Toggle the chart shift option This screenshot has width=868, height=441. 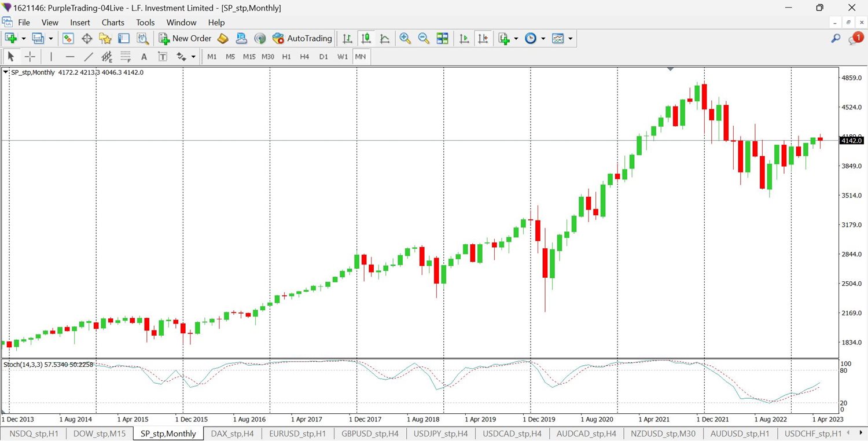(483, 38)
